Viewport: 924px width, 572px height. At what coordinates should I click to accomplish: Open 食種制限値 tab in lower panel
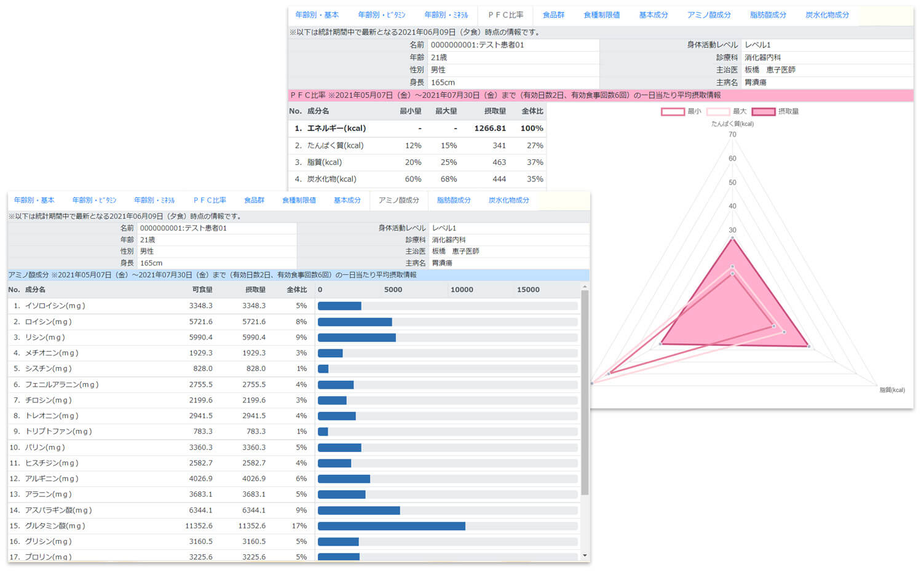click(299, 201)
